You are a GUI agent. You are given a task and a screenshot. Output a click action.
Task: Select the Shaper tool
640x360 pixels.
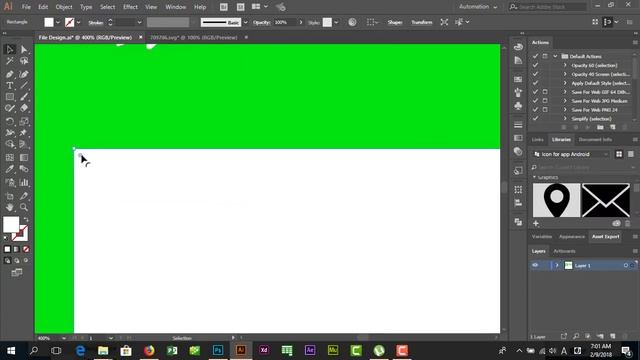(10, 109)
